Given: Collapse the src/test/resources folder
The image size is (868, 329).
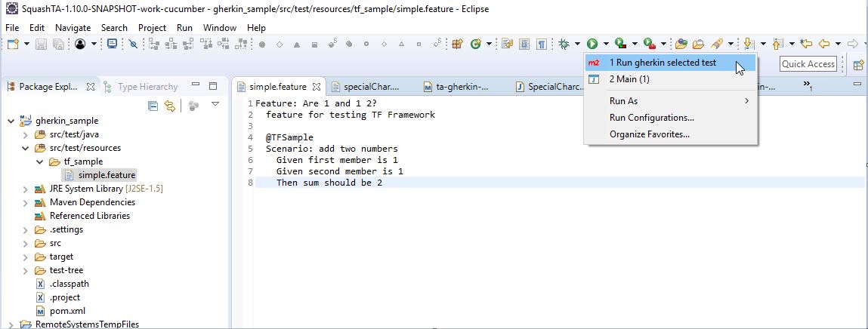Looking at the screenshot, I should pyautogui.click(x=25, y=148).
